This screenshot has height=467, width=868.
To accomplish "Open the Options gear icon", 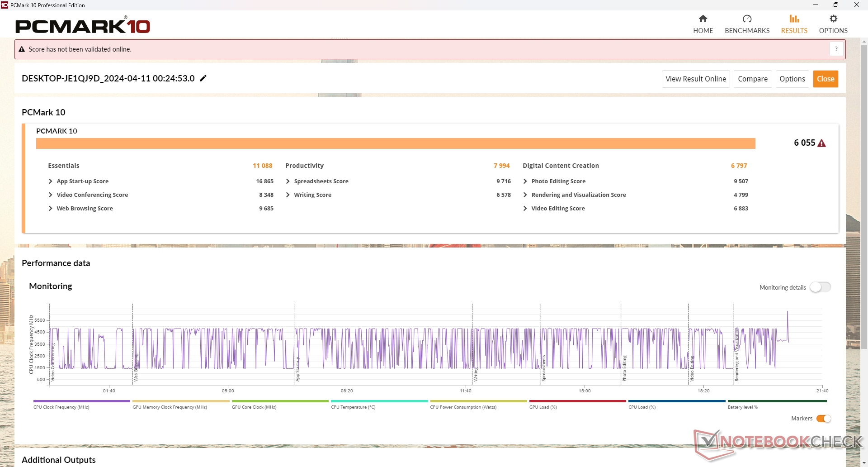I will (x=833, y=19).
